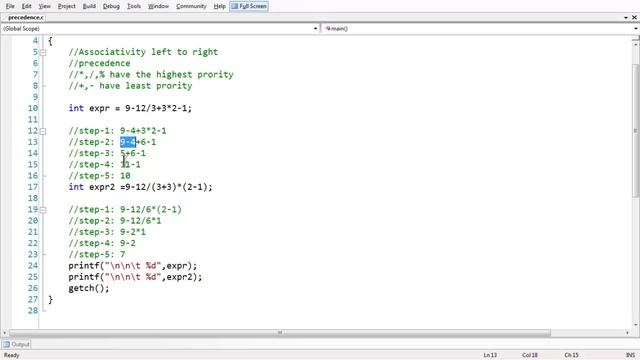Open the Project menu
640x360 pixels.
(67, 6)
